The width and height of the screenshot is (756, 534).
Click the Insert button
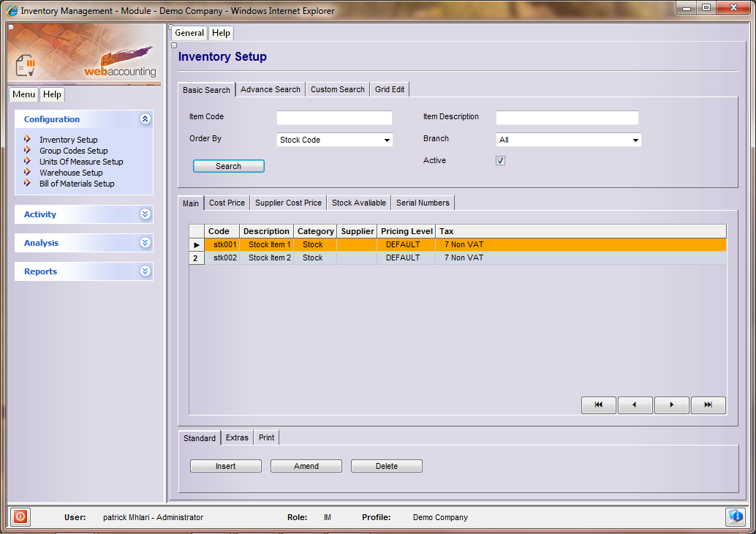pyautogui.click(x=225, y=466)
